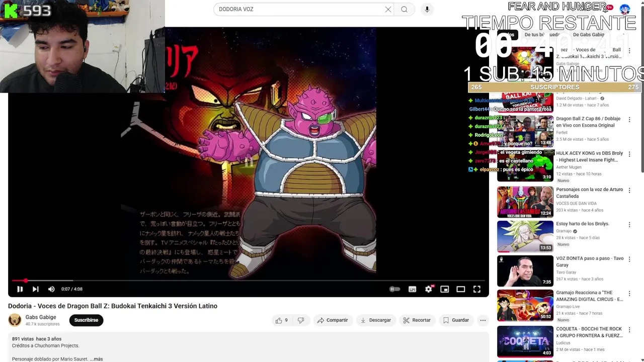Open Personajes con la voz de Arturo Castañeda
The width and height of the screenshot is (644, 362).
(525, 202)
